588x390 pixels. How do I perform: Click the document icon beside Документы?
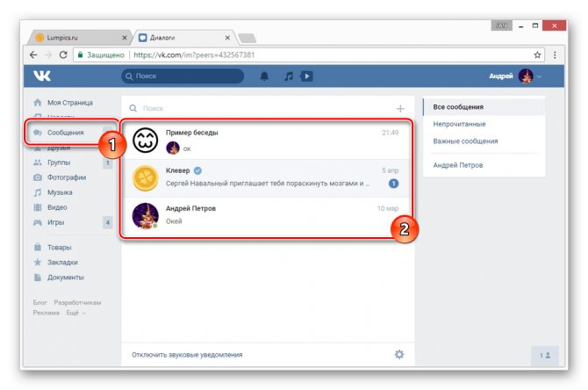[38, 278]
